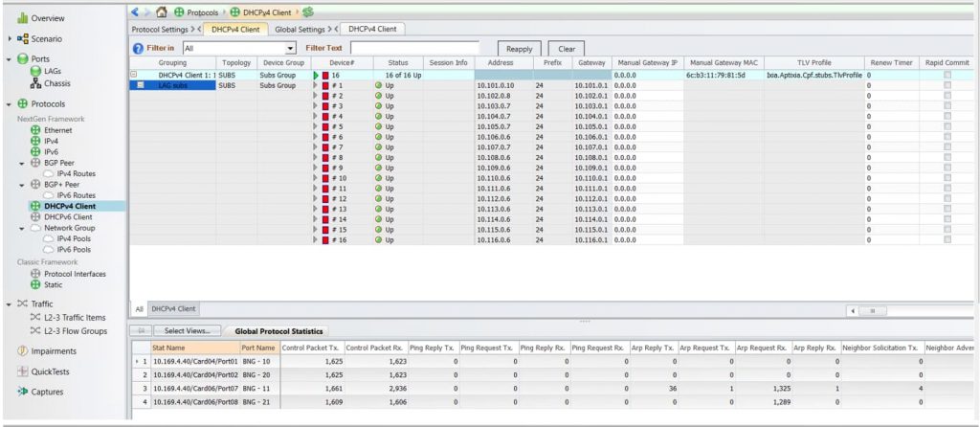Open IPv4 Routes under BGP Peer
Image resolution: width=980 pixels, height=427 pixels.
tap(76, 173)
